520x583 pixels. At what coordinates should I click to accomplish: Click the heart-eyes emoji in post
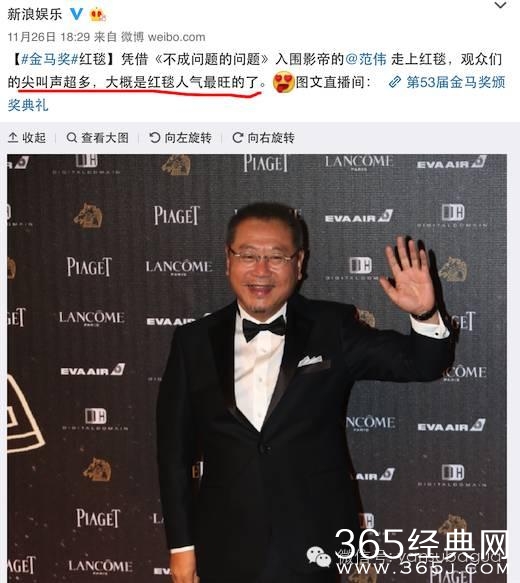click(283, 82)
